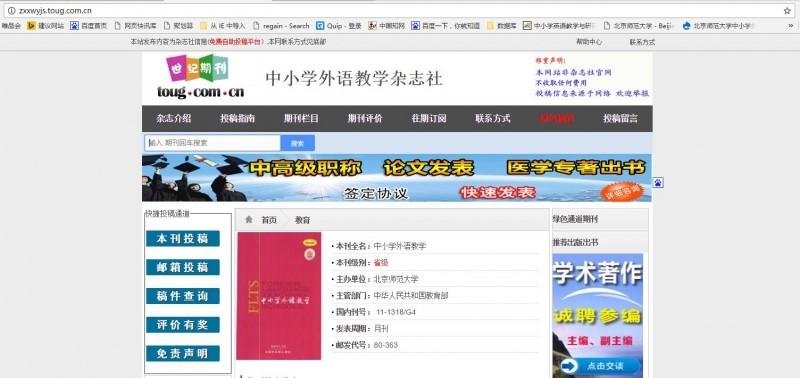Viewport: 800px width, 378px height.
Task: Click the red 免费自助投稿平台 link
Action: pyautogui.click(x=236, y=42)
